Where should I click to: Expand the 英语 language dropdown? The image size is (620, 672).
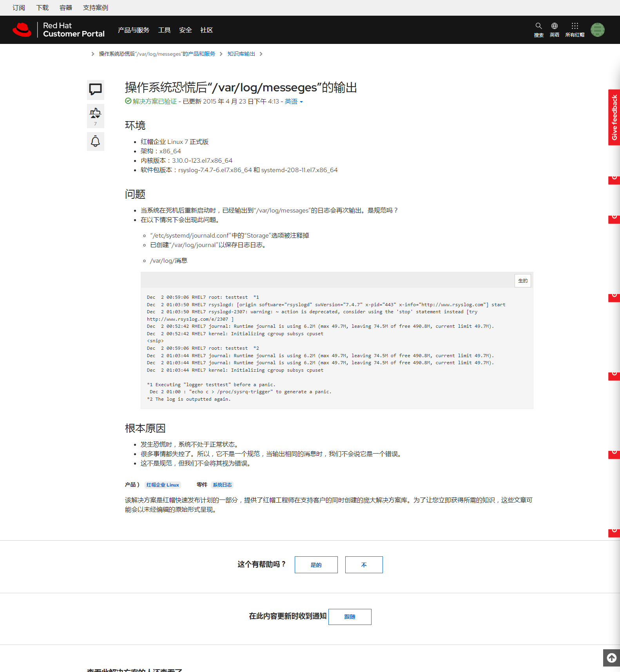pyautogui.click(x=294, y=102)
